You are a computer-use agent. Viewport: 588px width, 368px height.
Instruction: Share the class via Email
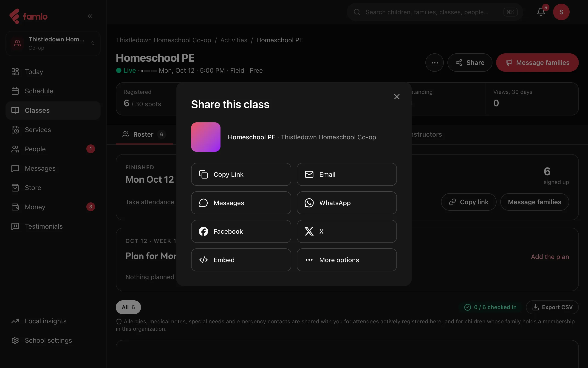pos(347,174)
